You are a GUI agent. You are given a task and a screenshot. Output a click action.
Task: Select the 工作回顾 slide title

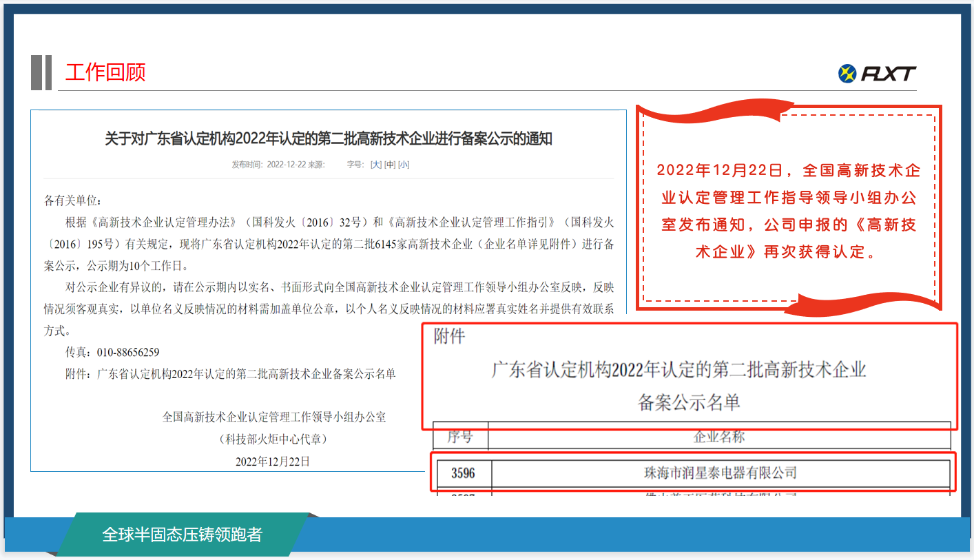pyautogui.click(x=105, y=72)
